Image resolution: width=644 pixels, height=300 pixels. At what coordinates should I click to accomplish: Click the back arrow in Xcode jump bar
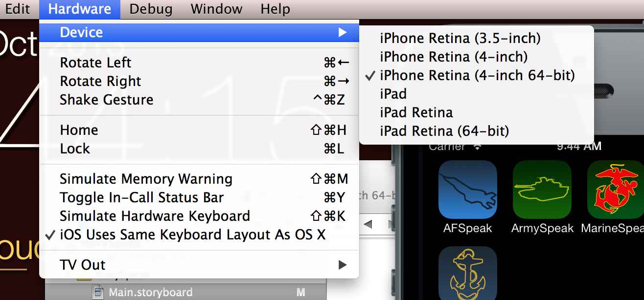tap(368, 224)
